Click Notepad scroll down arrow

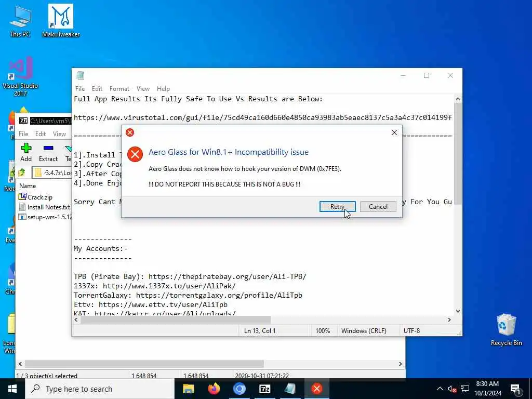[458, 311]
